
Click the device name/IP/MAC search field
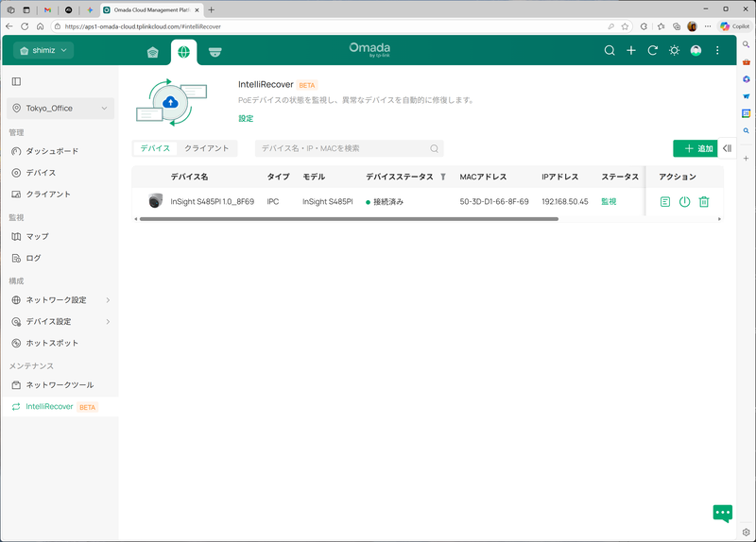tap(349, 148)
